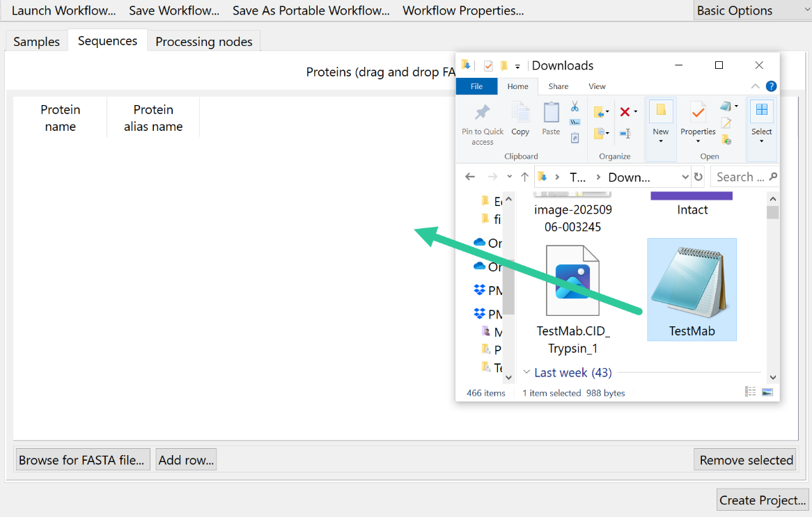Open the Samples tab

click(37, 41)
